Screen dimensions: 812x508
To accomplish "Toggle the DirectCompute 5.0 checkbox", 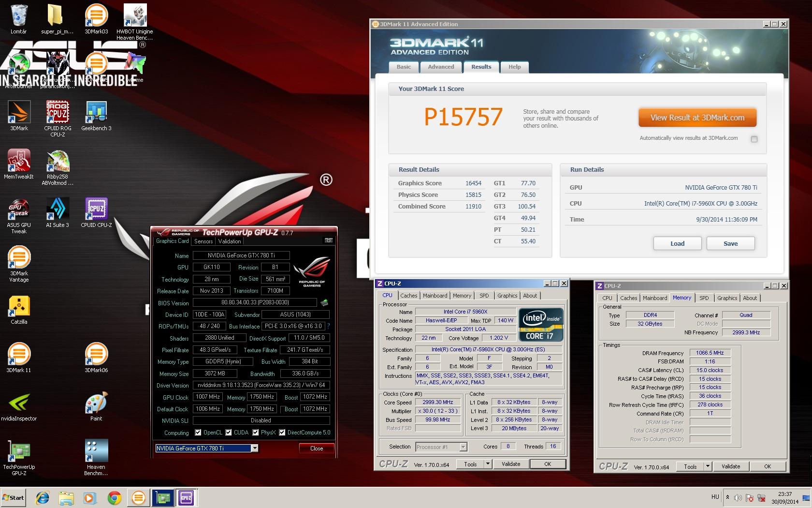I will point(282,433).
